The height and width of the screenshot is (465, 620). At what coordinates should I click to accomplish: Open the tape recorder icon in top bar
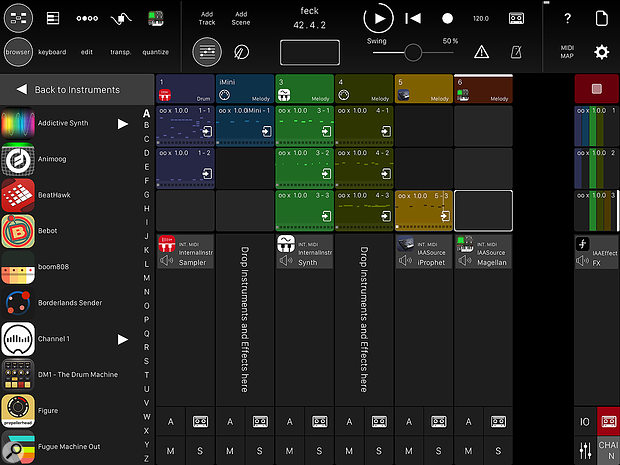click(x=516, y=18)
